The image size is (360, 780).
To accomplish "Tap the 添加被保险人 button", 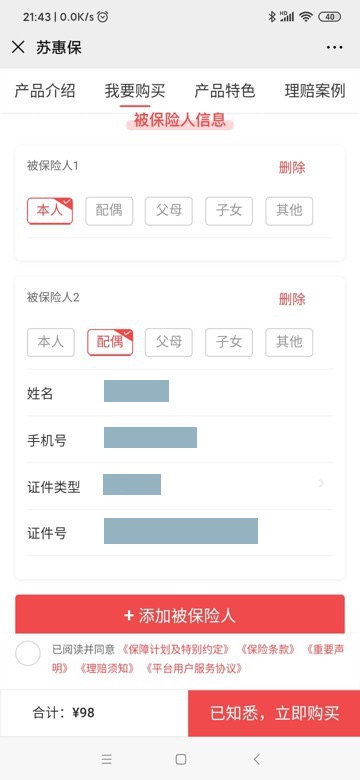I will (x=180, y=615).
